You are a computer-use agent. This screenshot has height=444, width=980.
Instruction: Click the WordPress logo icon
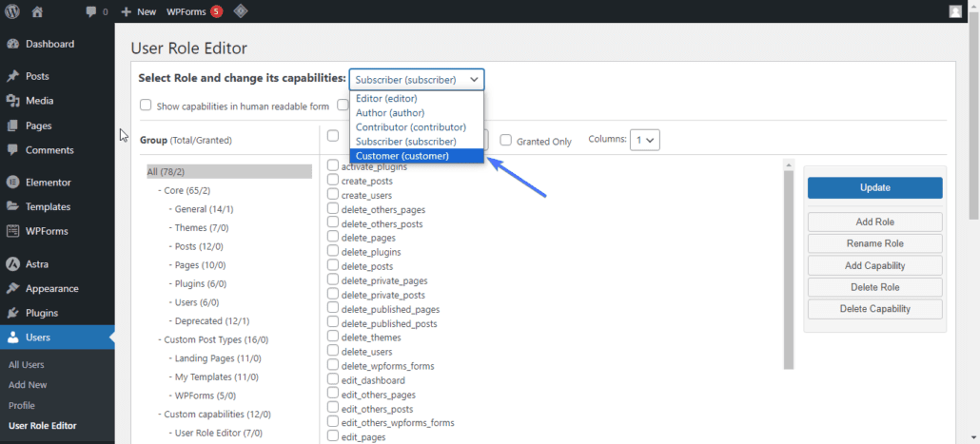coord(11,11)
